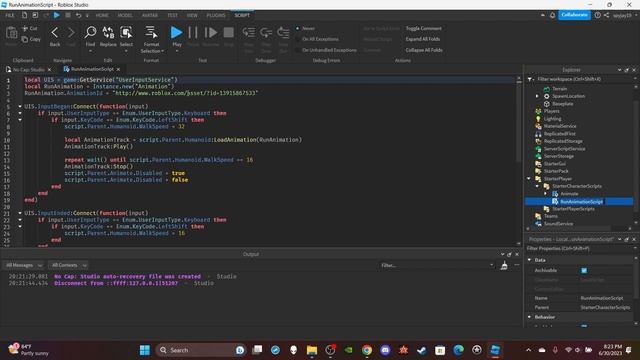
Task: Click the undo arrow in quick access bar
Action: pos(78,15)
